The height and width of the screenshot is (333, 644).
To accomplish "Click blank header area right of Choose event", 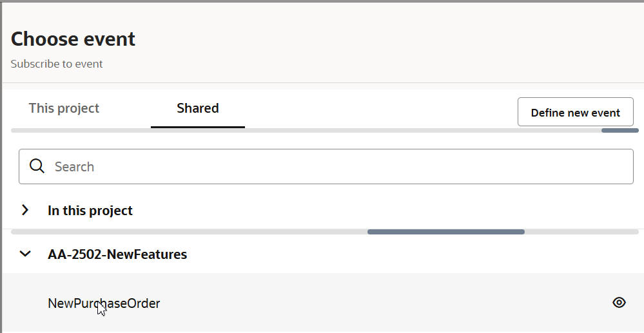I will tap(387, 39).
